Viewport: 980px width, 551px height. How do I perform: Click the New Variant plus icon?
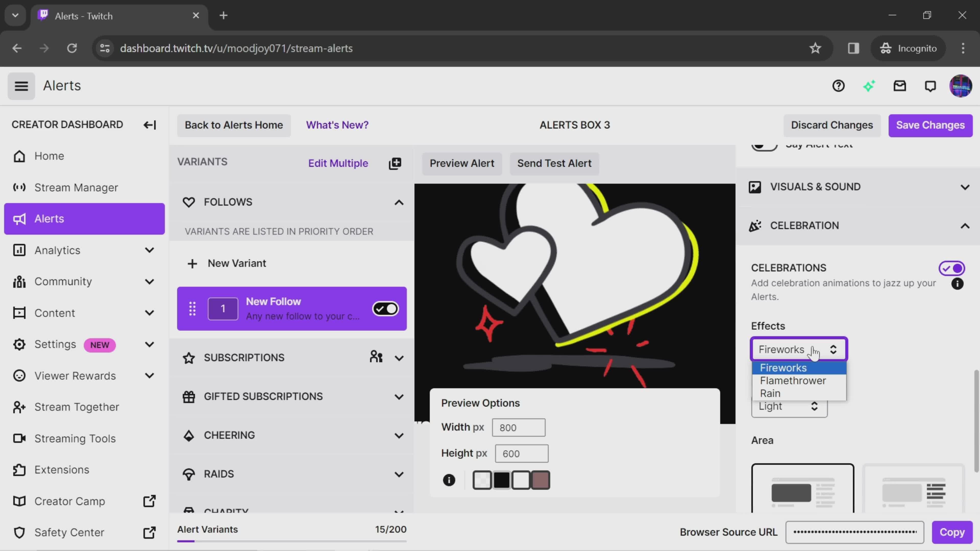pos(192,263)
